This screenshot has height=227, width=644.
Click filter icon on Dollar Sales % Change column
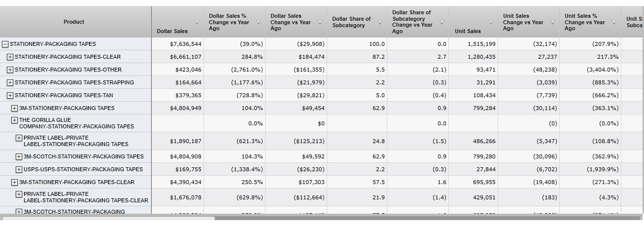tap(258, 23)
